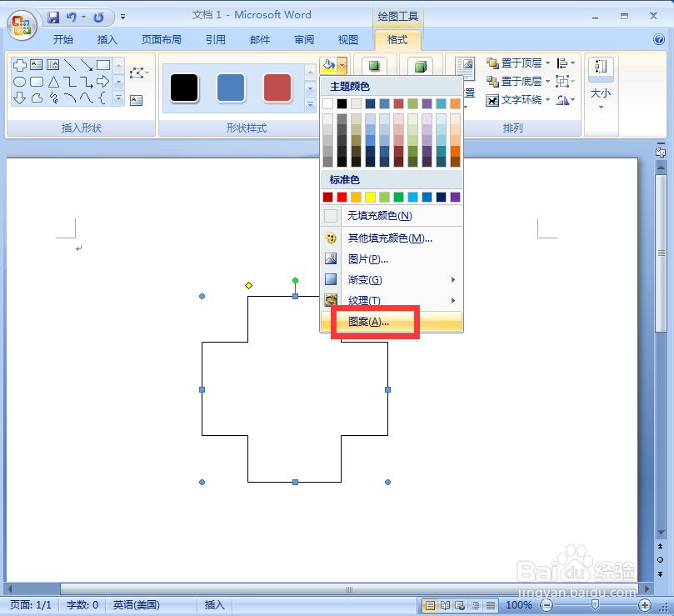Screen dimensions: 674x616
Task: Click the zoom in plus button
Action: (644, 605)
